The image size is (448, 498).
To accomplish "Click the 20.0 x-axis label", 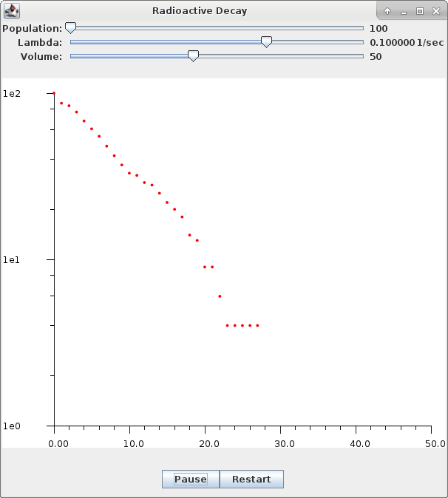I will [209, 443].
